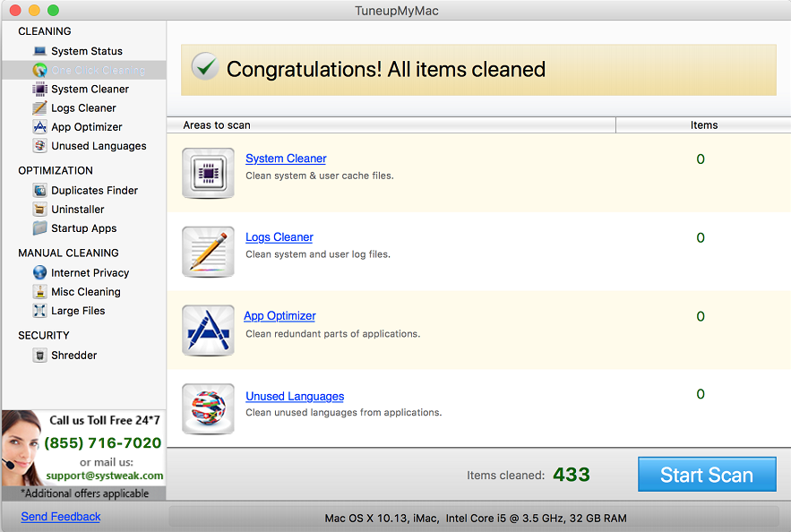The height and width of the screenshot is (532, 791).
Task: Click the support@systweak.com email address
Action: click(105, 476)
